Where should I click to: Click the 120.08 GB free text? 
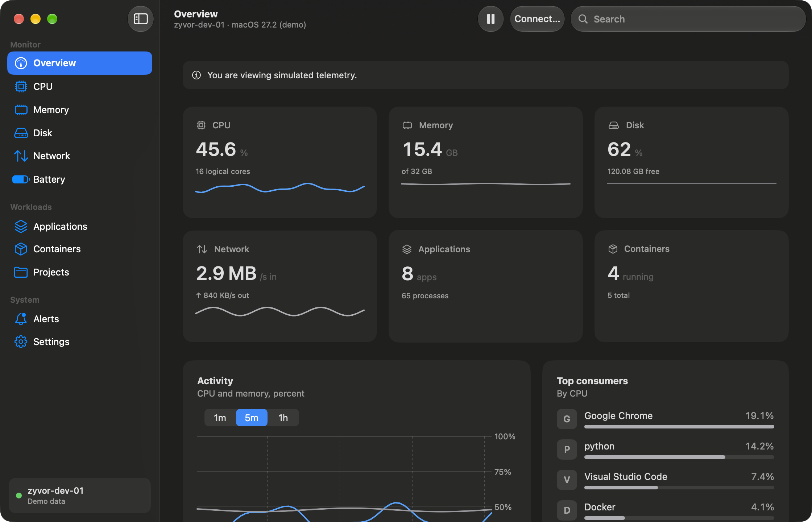[x=633, y=171]
